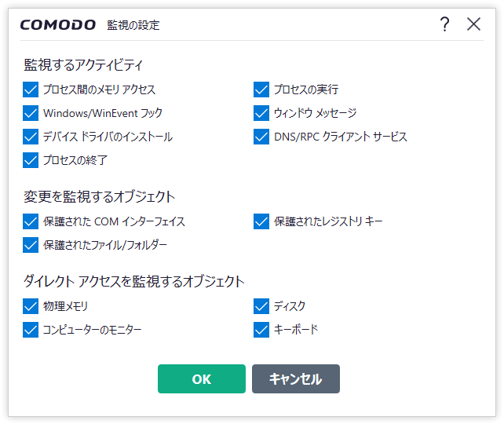Disable デバイス ドライバのインストール monitoring

pyautogui.click(x=31, y=137)
